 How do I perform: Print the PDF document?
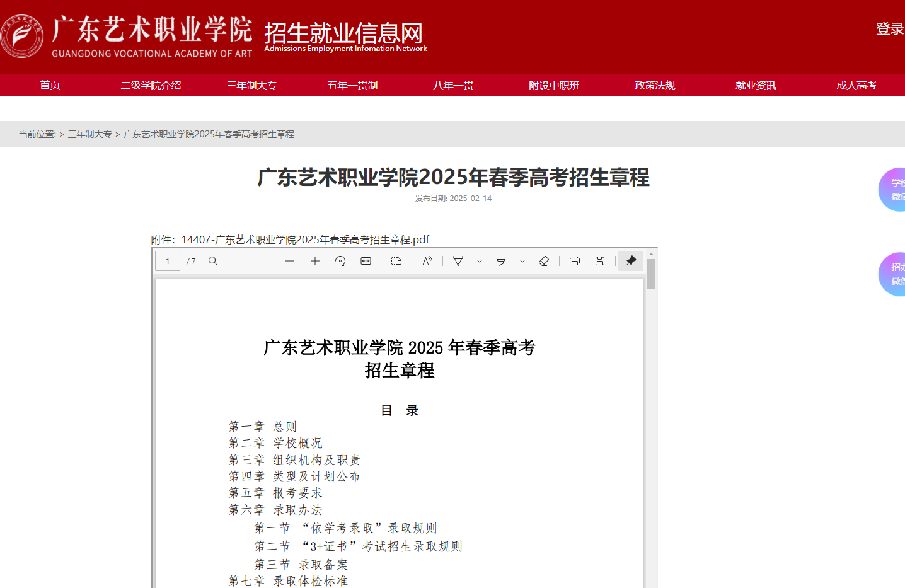coord(574,260)
